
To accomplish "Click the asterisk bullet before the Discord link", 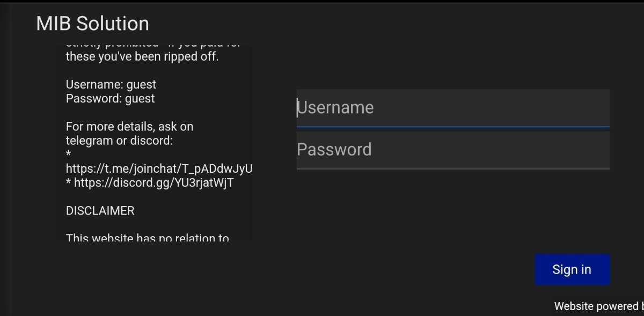I will (x=68, y=183).
